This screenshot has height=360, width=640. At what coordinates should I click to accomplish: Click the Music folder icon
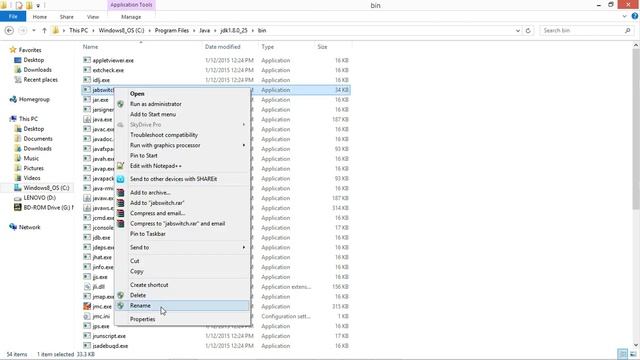point(18,158)
